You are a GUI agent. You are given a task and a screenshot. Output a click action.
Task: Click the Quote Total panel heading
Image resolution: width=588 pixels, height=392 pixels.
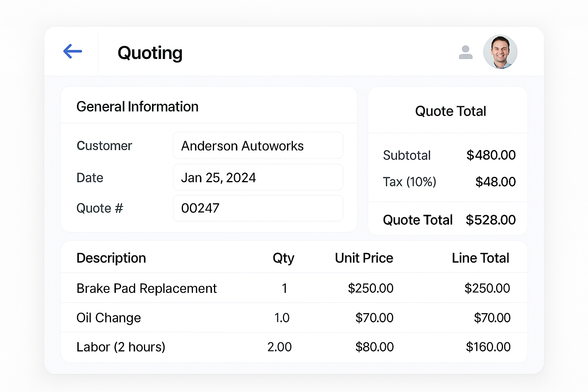[450, 111]
